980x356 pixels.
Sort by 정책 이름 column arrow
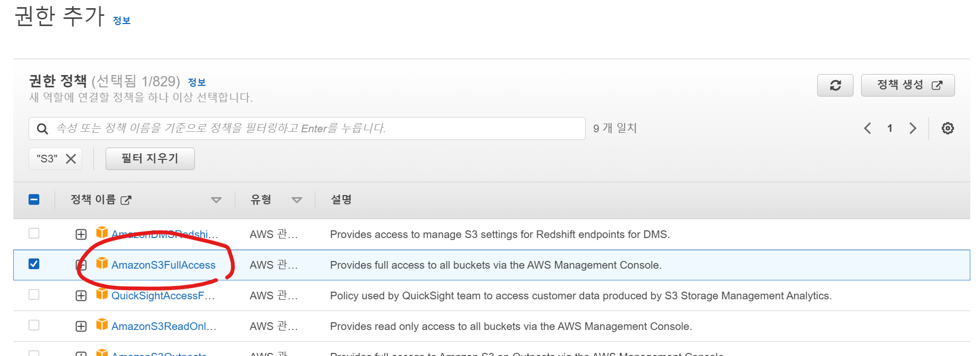click(216, 200)
